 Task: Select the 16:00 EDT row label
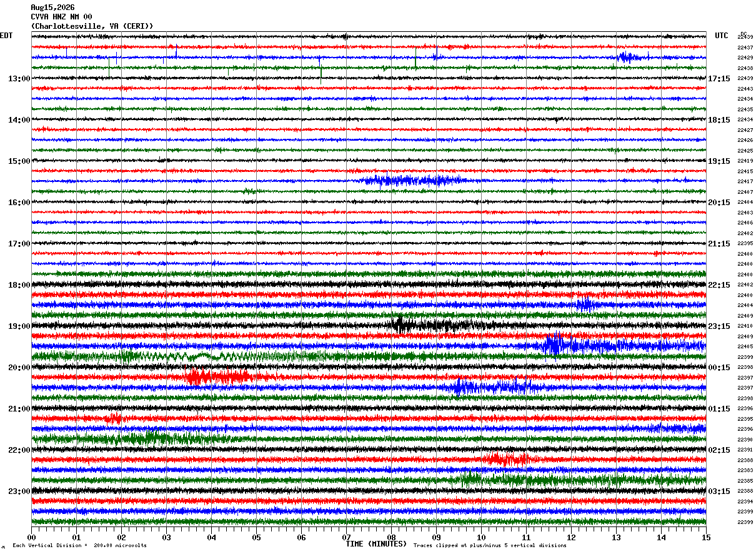click(19, 203)
